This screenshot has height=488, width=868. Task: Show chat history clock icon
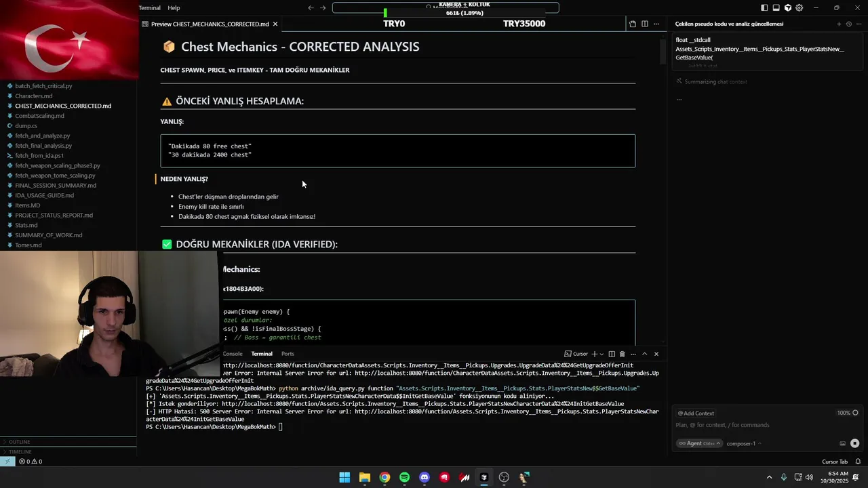point(848,24)
